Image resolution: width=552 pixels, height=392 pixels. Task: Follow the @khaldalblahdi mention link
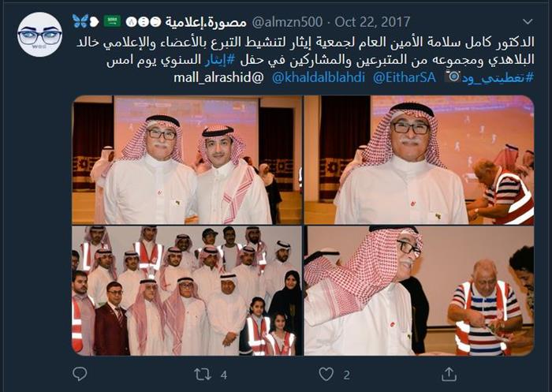tap(319, 77)
